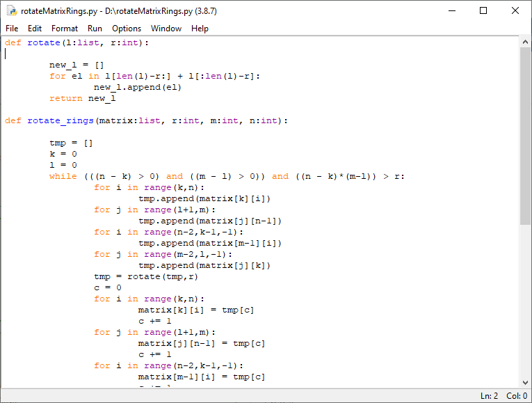532x403 pixels.
Task: Open the Format menu
Action: pyautogui.click(x=65, y=29)
